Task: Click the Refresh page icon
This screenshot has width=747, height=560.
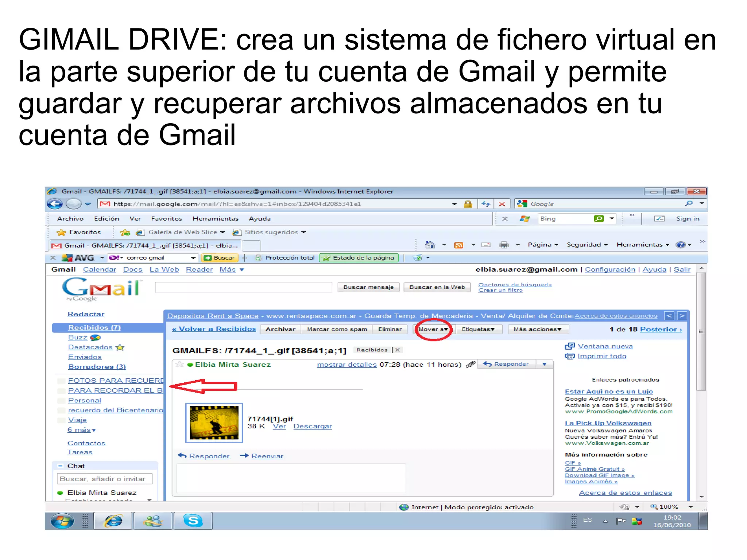Action: [x=485, y=204]
